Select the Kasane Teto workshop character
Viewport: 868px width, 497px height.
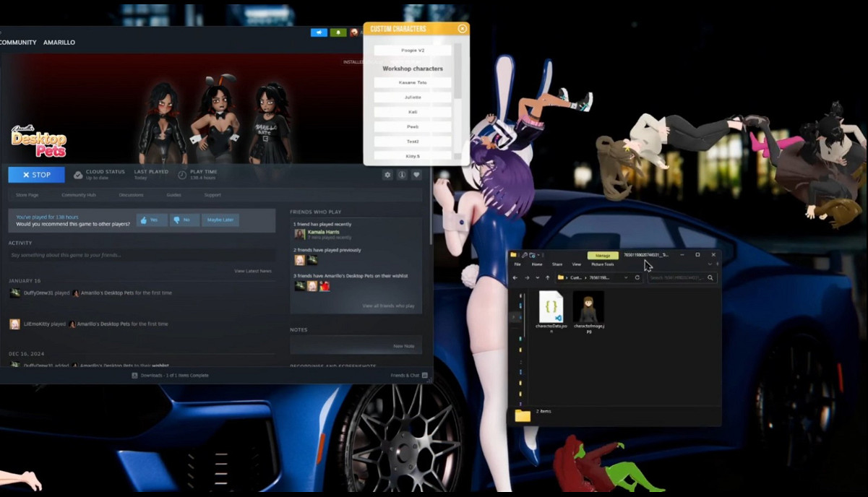412,82
